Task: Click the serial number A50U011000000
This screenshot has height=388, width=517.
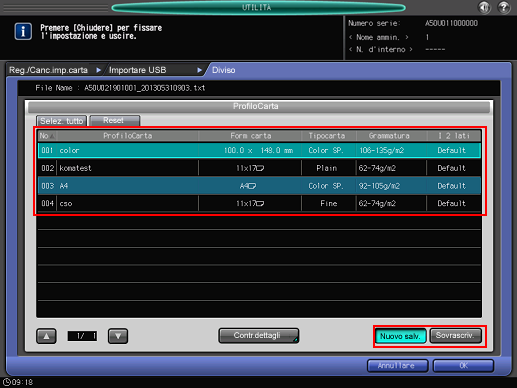Action: (451, 23)
